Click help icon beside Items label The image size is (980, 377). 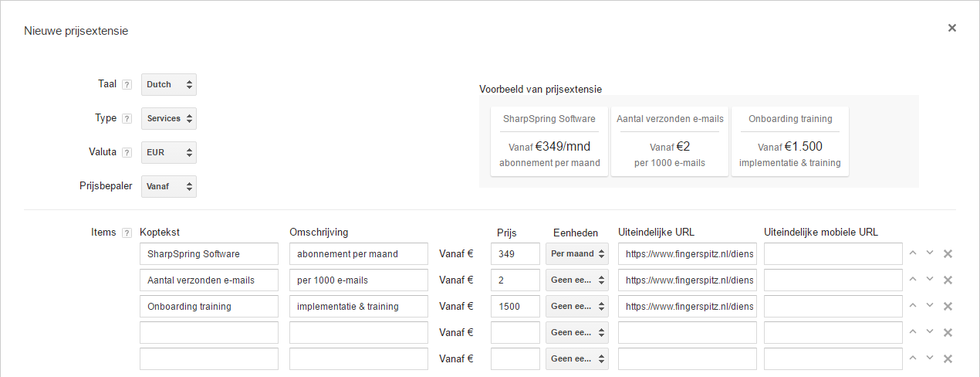tap(127, 233)
